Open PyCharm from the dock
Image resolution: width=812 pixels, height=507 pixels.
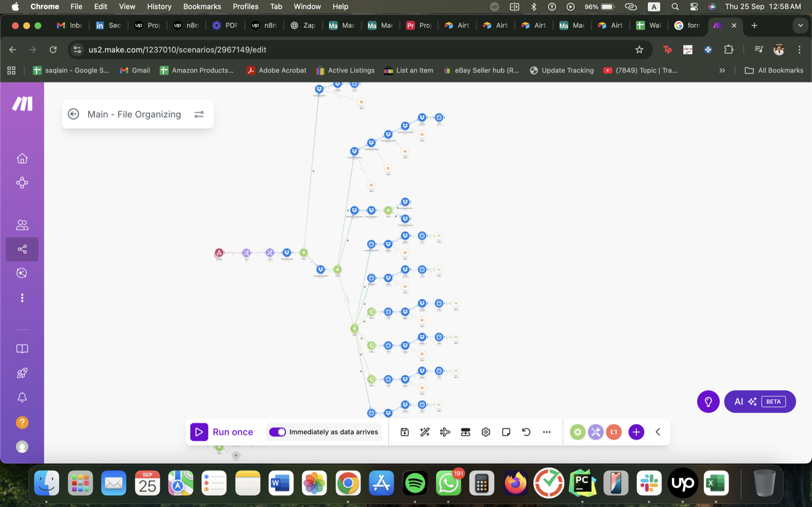(582, 483)
